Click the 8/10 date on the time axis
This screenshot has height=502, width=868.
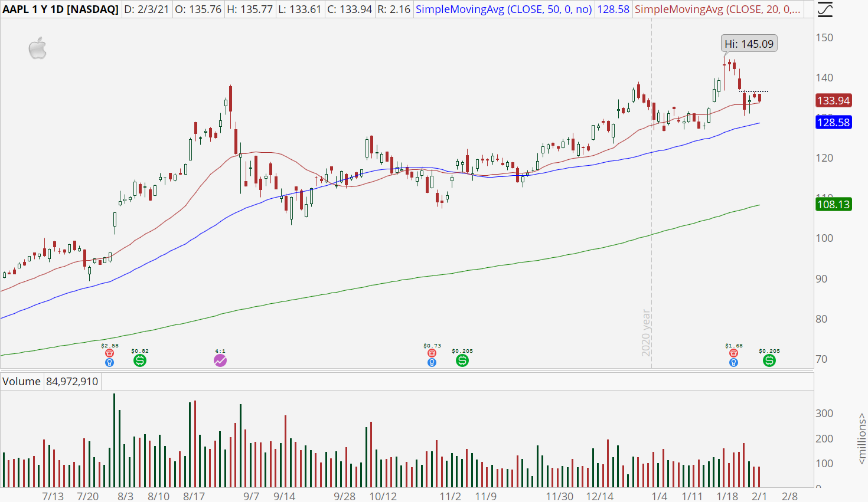pyautogui.click(x=159, y=496)
